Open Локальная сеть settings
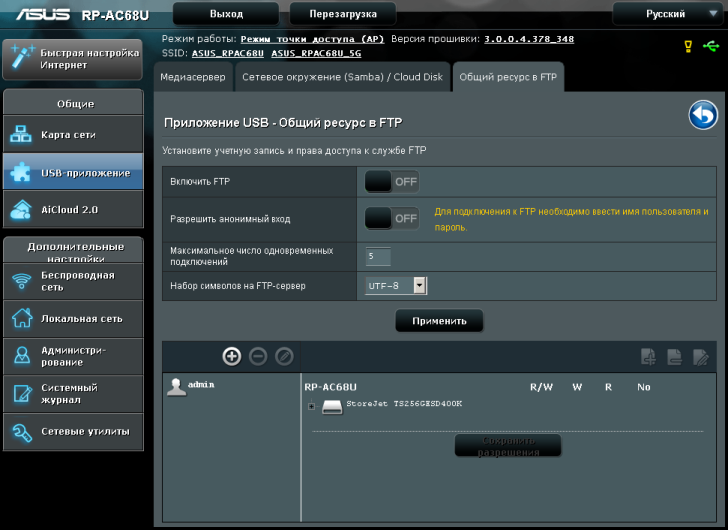This screenshot has height=530, width=728. point(73,319)
